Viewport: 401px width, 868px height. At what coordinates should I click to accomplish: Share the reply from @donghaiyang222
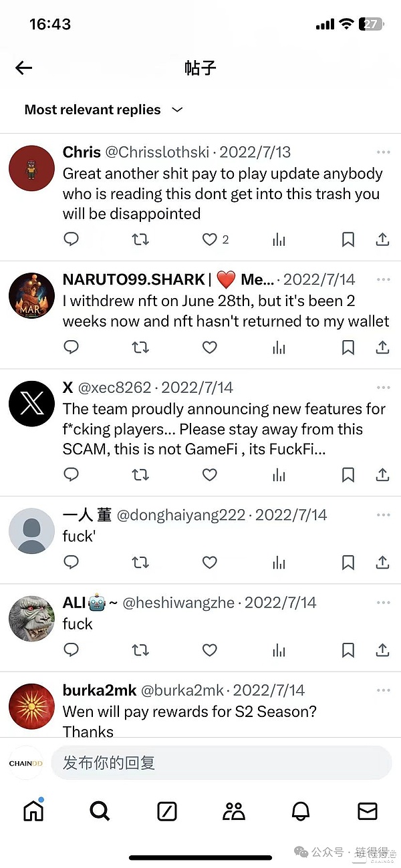[x=382, y=562]
